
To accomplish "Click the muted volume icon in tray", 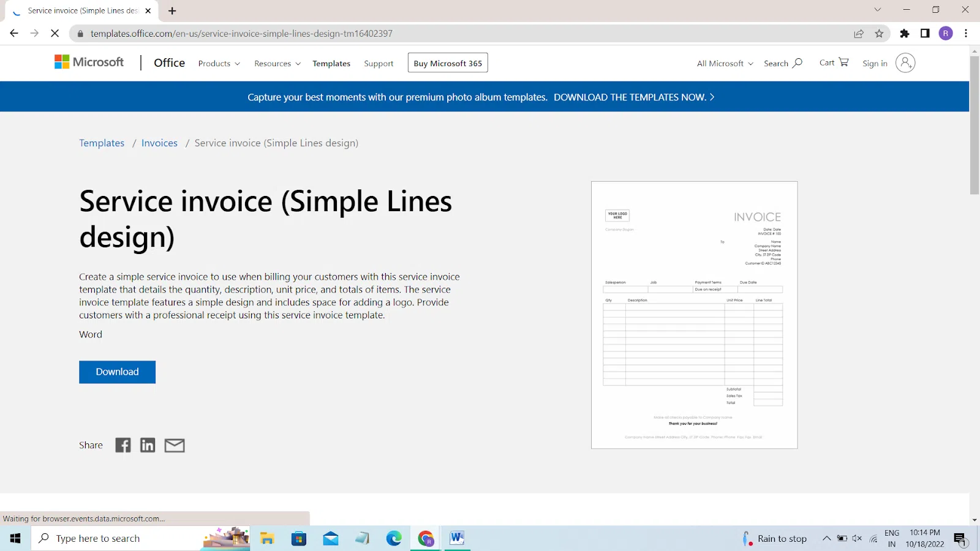I will tap(857, 538).
